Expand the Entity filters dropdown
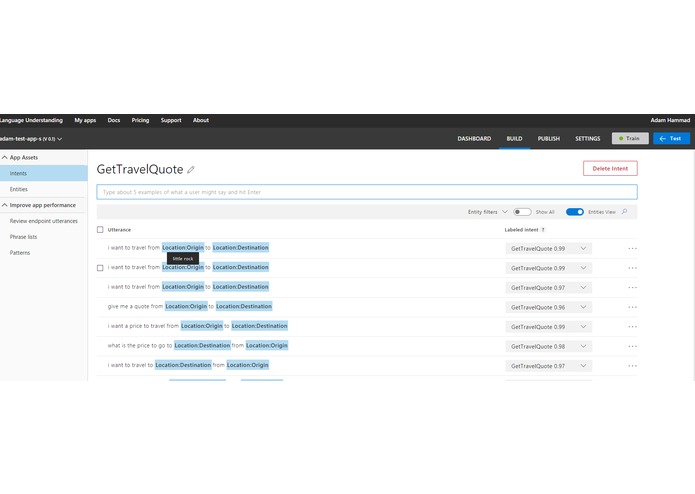Viewport: 695px width, 494px height. click(x=488, y=212)
